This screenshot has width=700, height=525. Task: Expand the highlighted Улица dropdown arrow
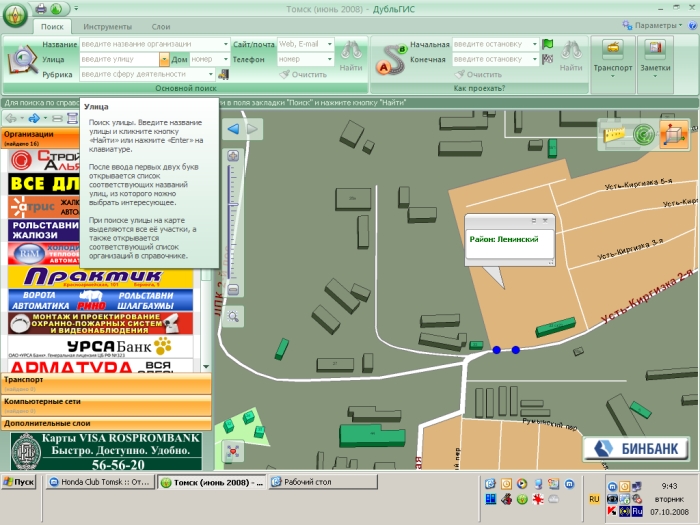(x=164, y=59)
